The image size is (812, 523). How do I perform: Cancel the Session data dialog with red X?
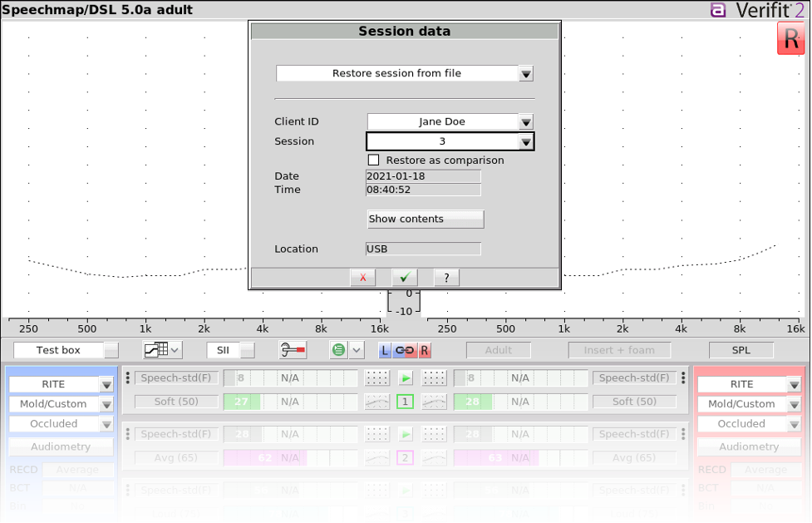pos(363,278)
